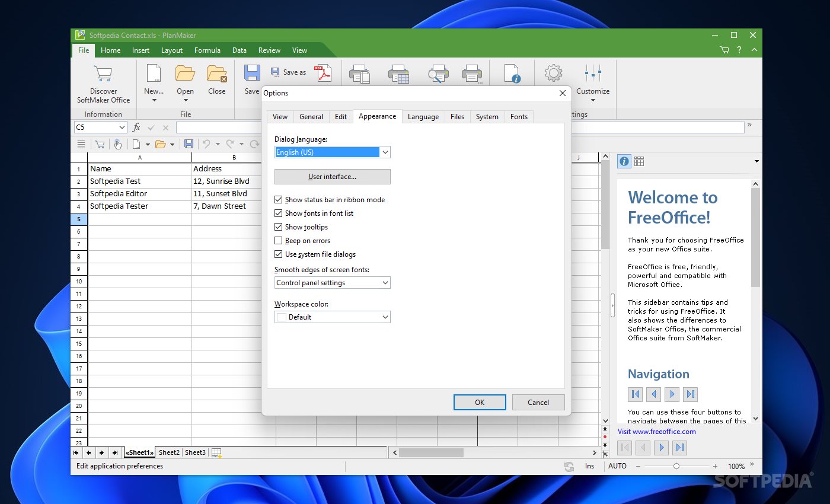Image resolution: width=830 pixels, height=504 pixels.
Task: Click the horizontal scrollbar thumb
Action: pyautogui.click(x=431, y=452)
